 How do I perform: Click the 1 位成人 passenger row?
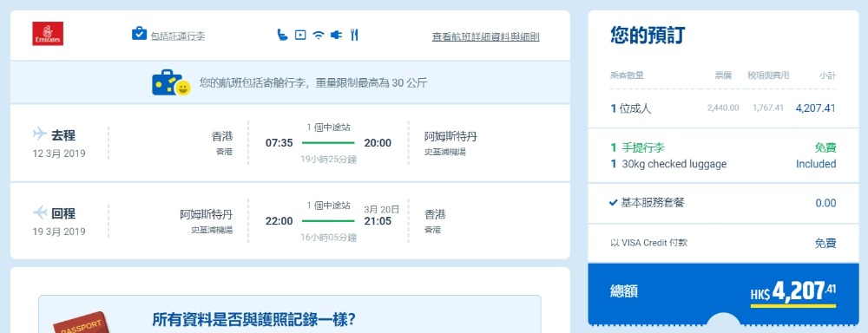[x=723, y=108]
